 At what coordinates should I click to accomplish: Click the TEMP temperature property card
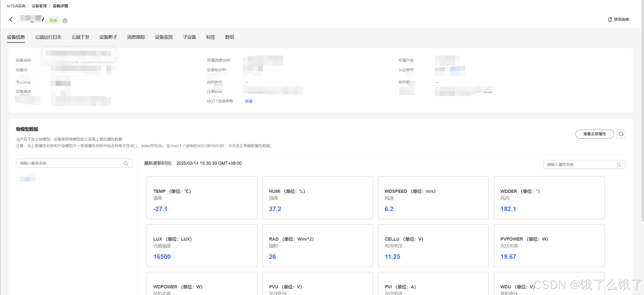[x=202, y=198]
